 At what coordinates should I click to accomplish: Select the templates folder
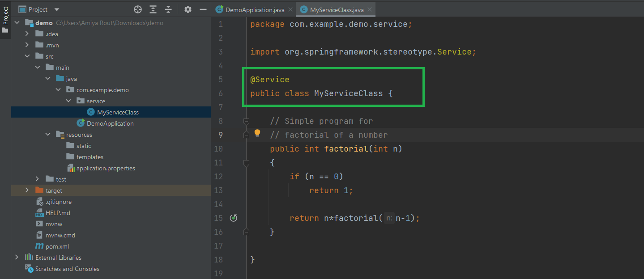tap(90, 157)
